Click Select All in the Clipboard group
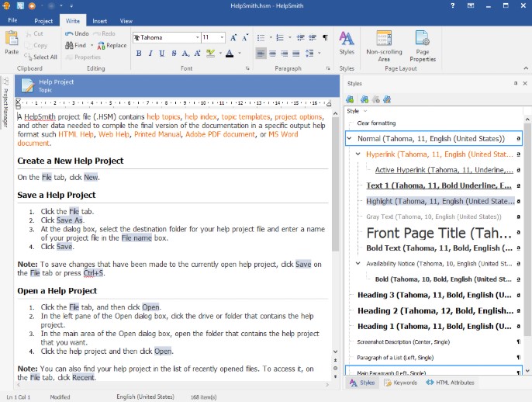 (40, 57)
